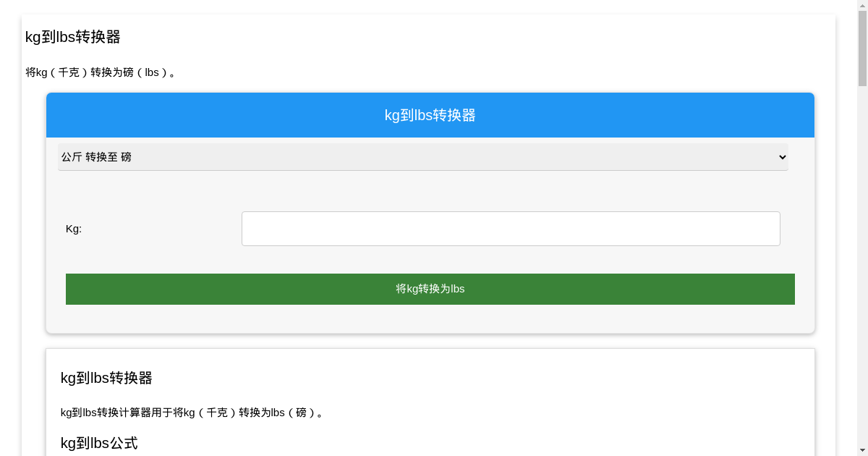This screenshot has height=456, width=868.
Task: Click the top page title "kg到lbs转换器"
Action: [73, 37]
